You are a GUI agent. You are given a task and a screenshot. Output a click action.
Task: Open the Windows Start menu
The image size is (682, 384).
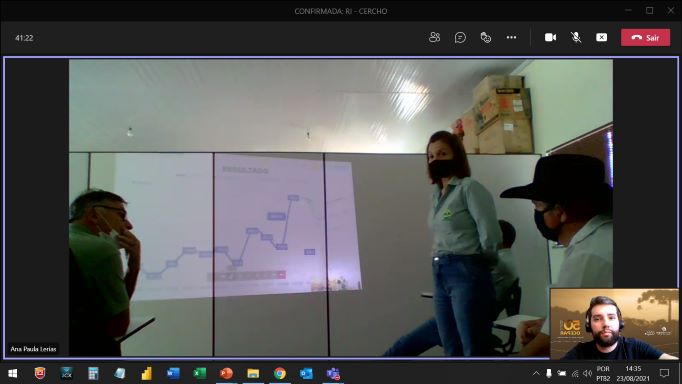[x=13, y=373]
